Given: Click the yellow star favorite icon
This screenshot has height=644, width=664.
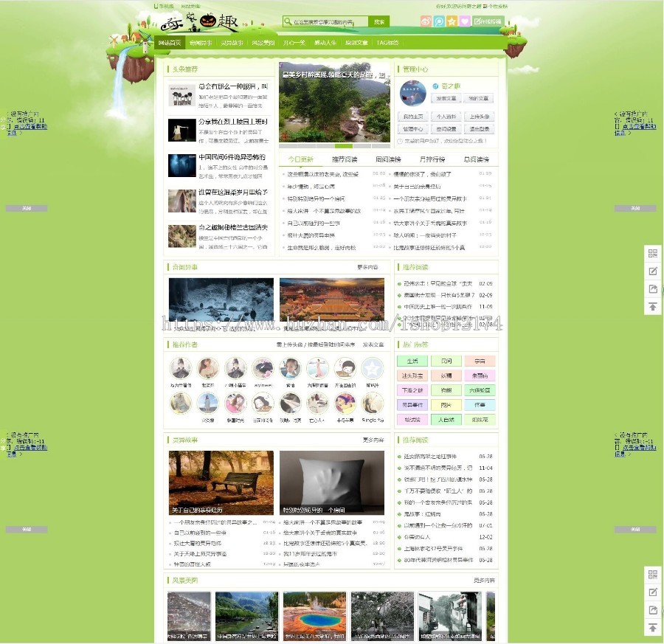Looking at the screenshot, I should tap(452, 21).
